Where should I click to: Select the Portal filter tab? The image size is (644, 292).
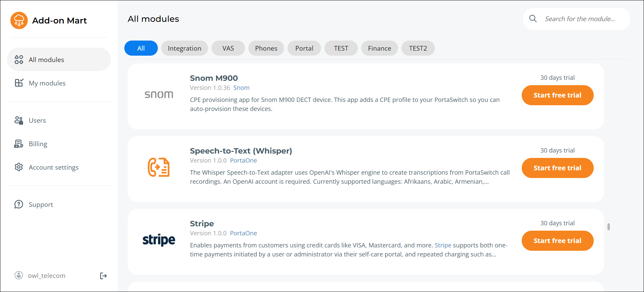click(304, 48)
